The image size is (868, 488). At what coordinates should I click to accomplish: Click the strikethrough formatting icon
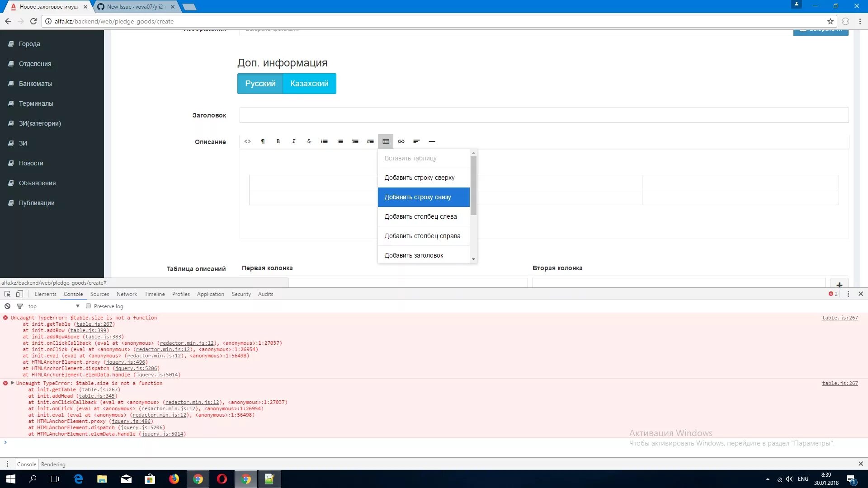(x=309, y=141)
